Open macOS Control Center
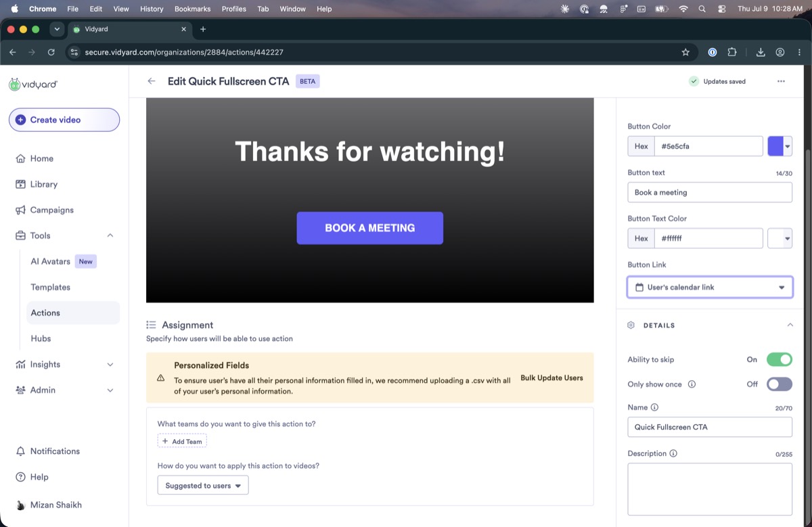The height and width of the screenshot is (527, 812). pos(721,9)
